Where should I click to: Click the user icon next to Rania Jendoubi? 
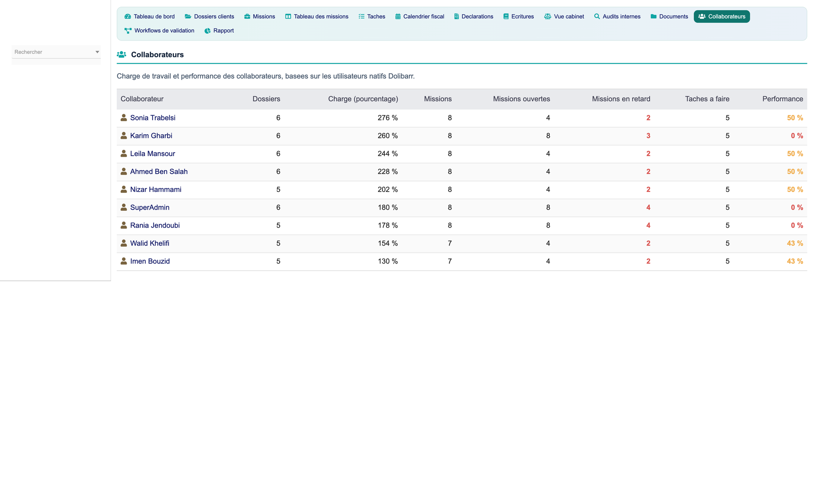point(124,225)
